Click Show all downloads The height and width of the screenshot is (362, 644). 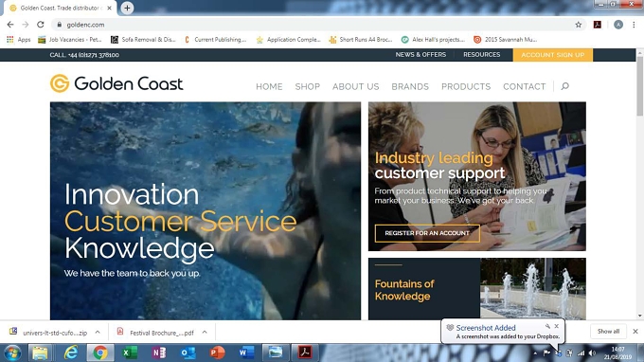point(608,331)
